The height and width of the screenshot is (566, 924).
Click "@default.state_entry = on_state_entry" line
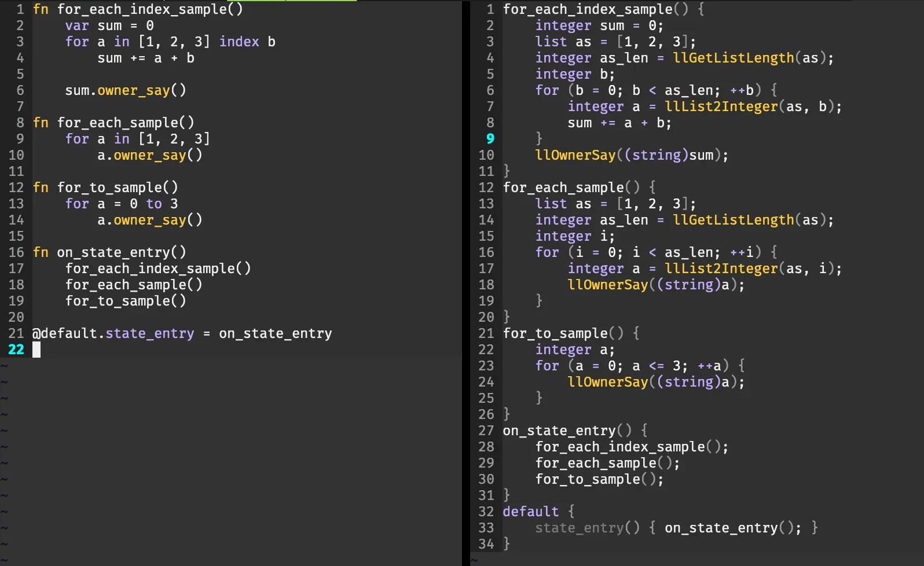pos(182,333)
